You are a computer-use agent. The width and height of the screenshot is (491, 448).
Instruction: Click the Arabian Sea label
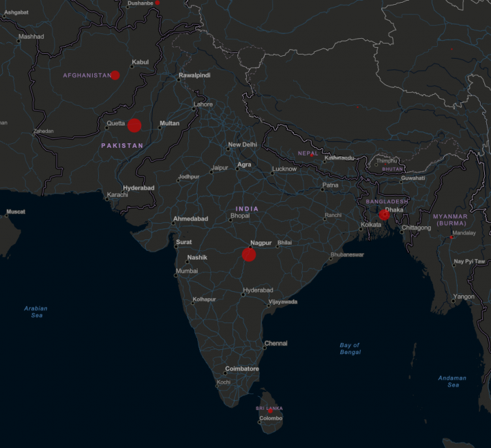(x=36, y=312)
